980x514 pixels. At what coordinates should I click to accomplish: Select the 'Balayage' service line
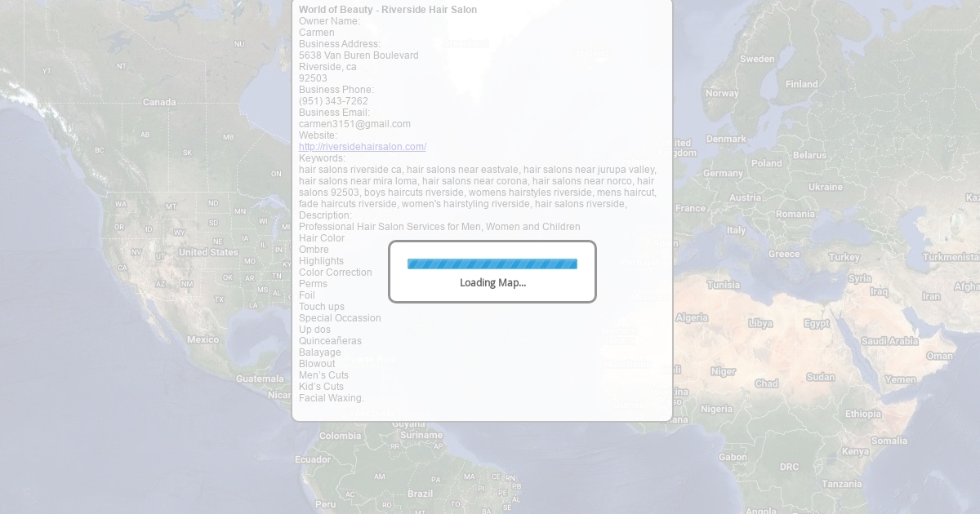tap(320, 352)
